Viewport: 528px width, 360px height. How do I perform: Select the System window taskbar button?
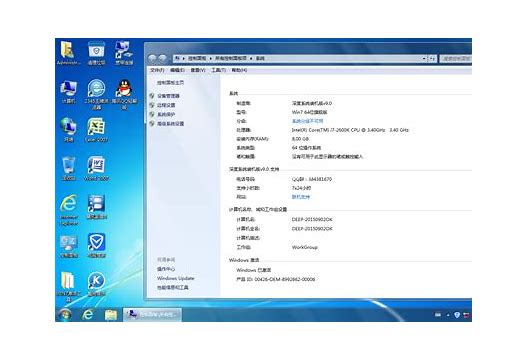(152, 315)
